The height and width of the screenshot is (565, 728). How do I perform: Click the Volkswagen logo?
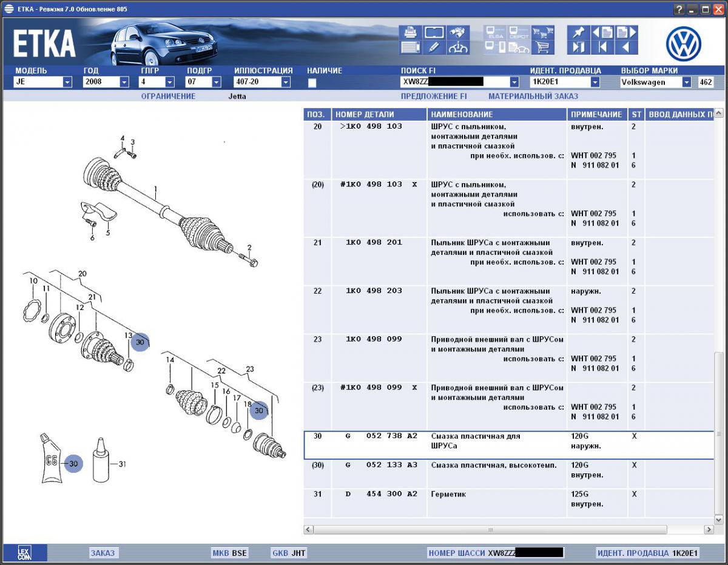pyautogui.click(x=684, y=44)
